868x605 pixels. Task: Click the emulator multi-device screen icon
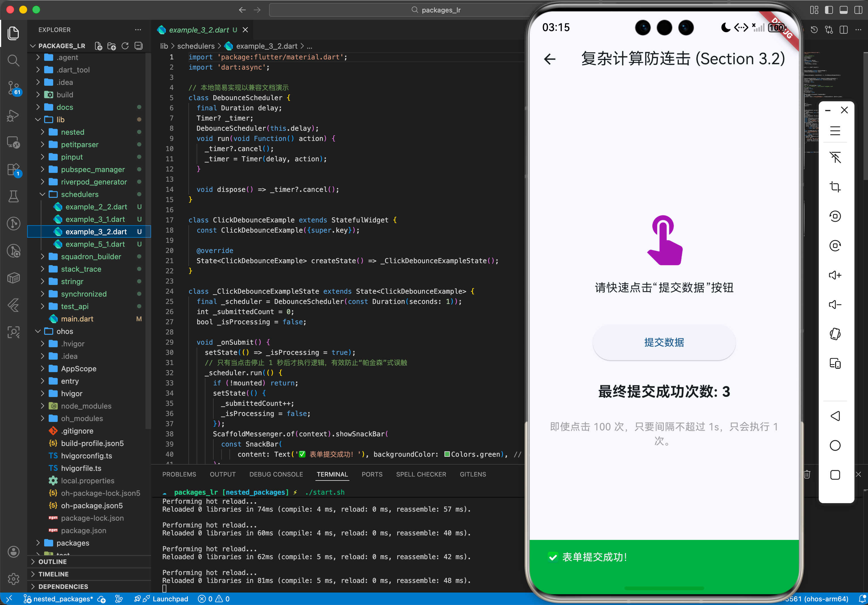(x=835, y=363)
